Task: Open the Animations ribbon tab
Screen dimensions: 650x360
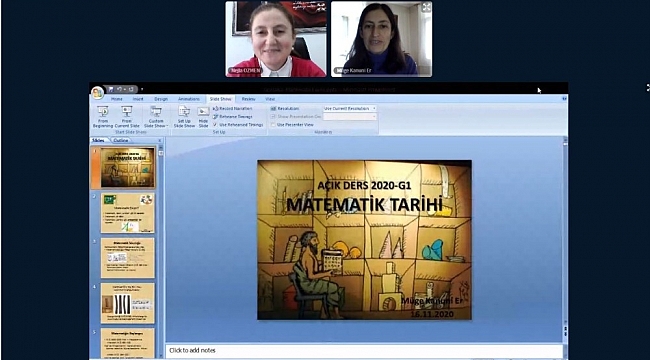Action: [x=189, y=99]
